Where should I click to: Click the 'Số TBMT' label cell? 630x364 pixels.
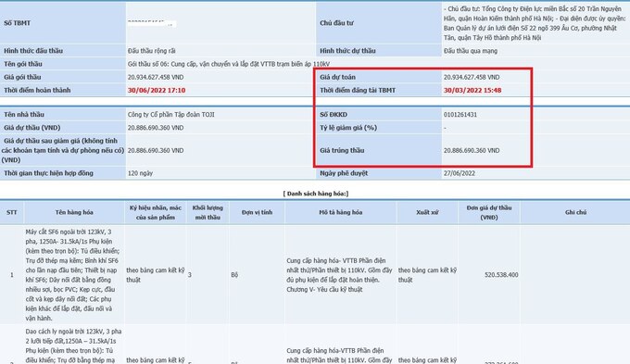coord(63,23)
